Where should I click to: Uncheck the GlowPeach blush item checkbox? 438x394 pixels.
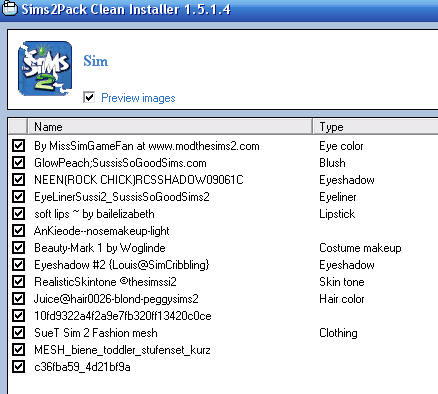pos(18,163)
